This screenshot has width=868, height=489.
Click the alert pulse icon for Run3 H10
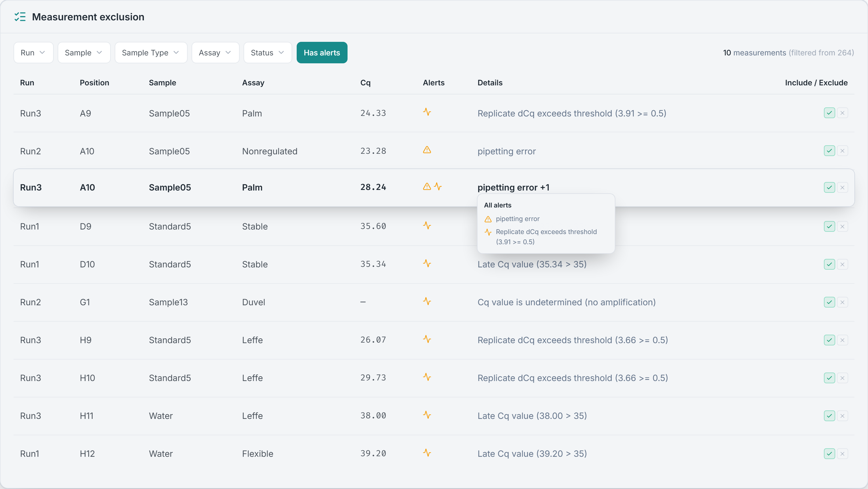pyautogui.click(x=427, y=377)
